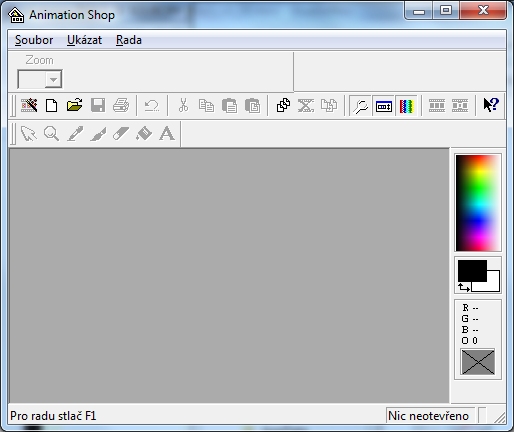The height and width of the screenshot is (432, 514).
Task: Open an existing file with folder icon
Action: pyautogui.click(x=75, y=105)
